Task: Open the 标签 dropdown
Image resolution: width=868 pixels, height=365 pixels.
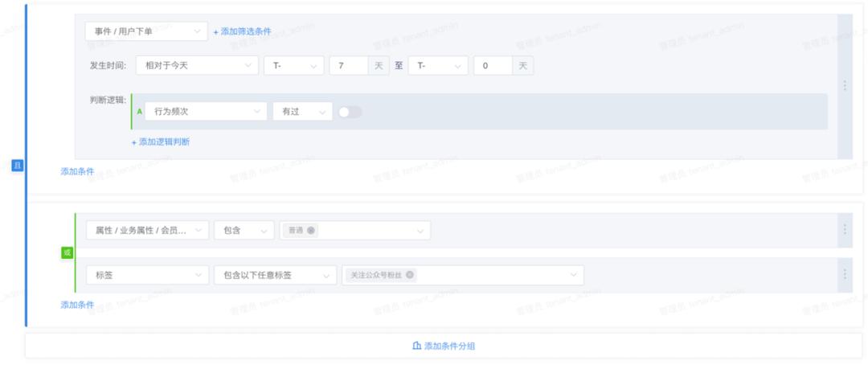Action: [x=147, y=275]
